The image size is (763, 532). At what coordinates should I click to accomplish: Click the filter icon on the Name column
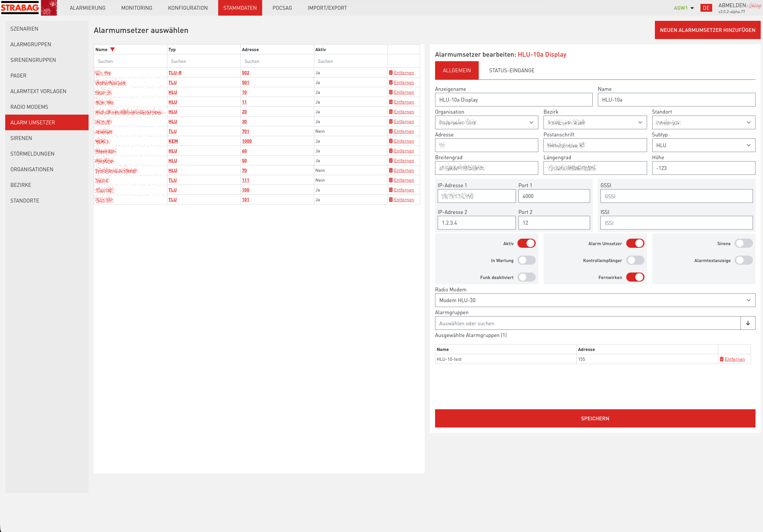point(113,49)
